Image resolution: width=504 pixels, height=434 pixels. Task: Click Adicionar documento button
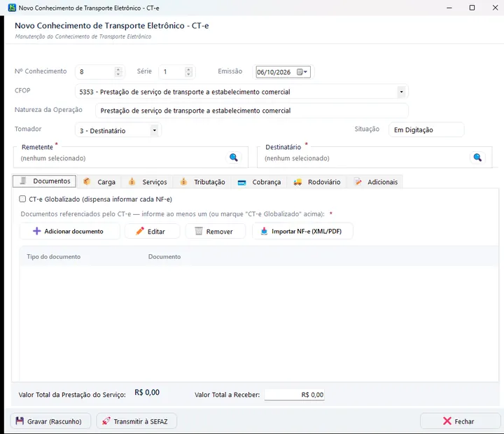click(70, 231)
